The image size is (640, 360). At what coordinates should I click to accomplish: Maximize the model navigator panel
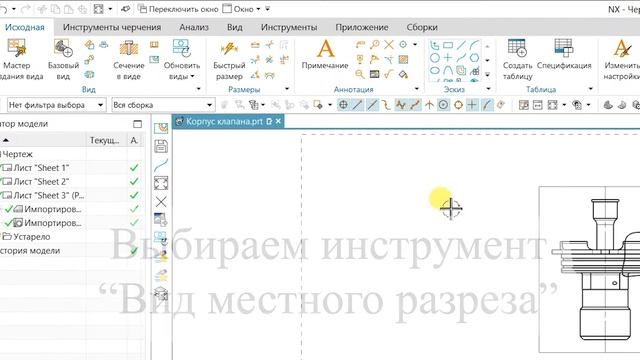[x=138, y=124]
